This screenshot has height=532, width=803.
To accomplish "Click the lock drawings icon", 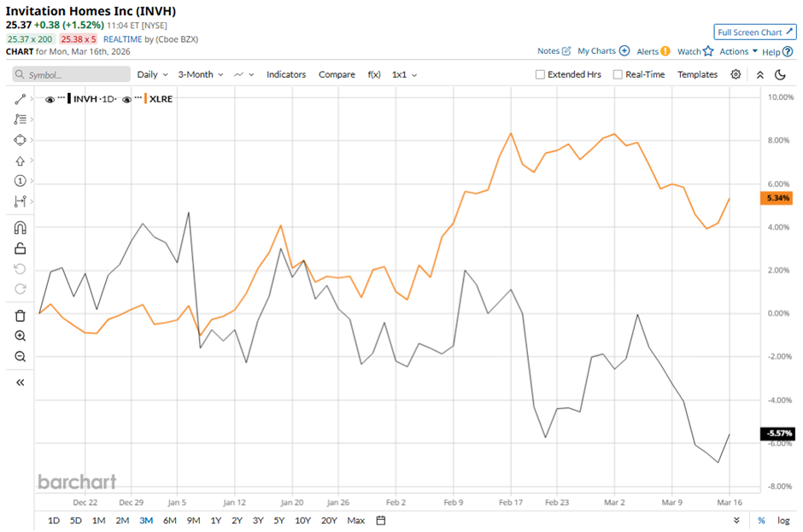I will [x=21, y=248].
